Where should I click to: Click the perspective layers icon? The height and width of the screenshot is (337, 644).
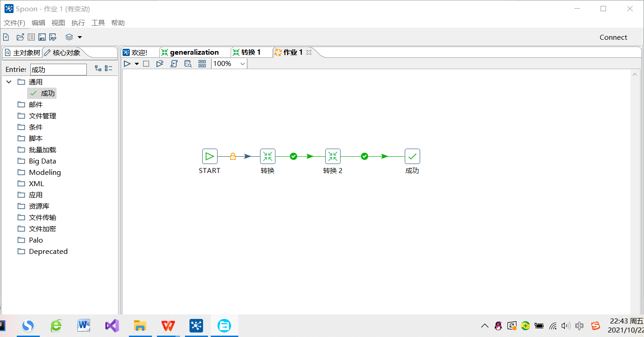tap(69, 37)
